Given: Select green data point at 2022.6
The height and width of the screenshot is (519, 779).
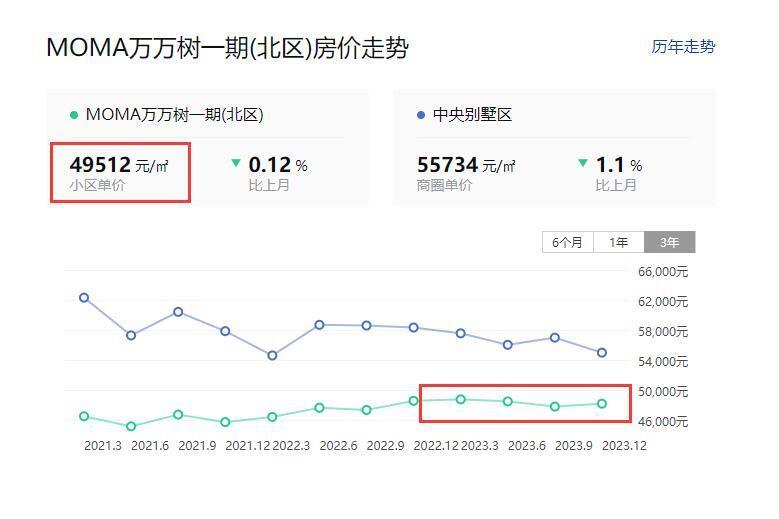Looking at the screenshot, I should tap(319, 408).
